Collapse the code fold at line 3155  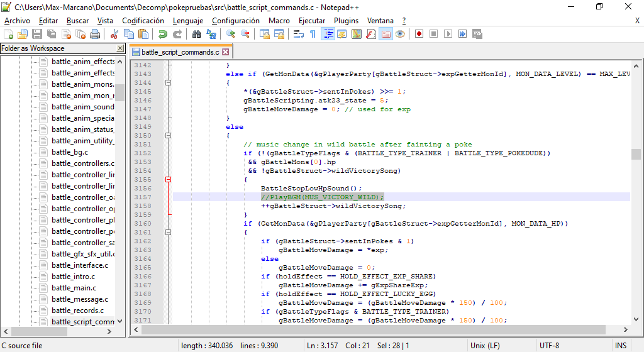[x=168, y=179]
